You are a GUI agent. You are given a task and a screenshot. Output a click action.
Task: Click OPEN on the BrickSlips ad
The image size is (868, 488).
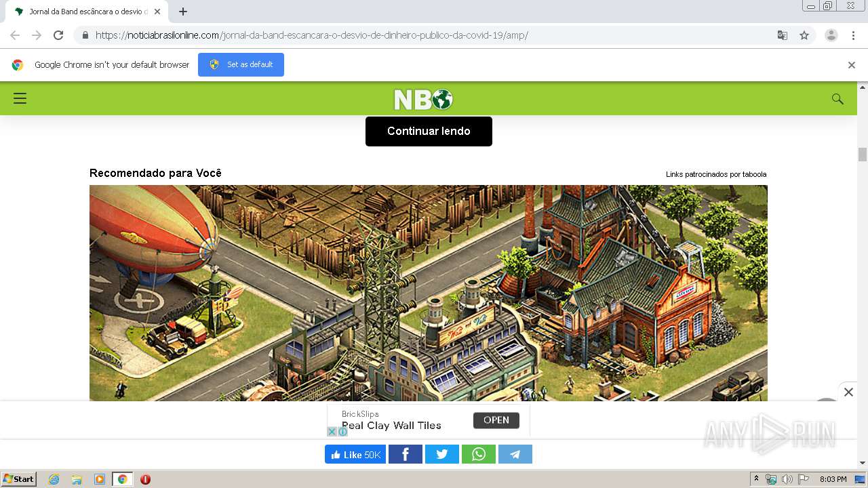tap(496, 420)
